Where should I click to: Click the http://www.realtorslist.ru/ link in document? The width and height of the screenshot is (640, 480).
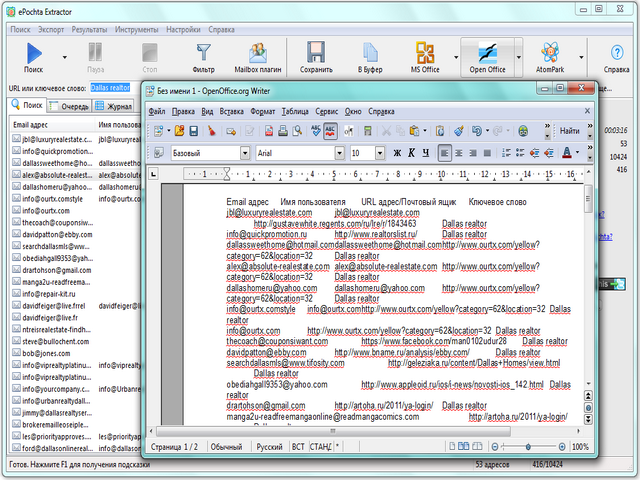[x=376, y=234]
